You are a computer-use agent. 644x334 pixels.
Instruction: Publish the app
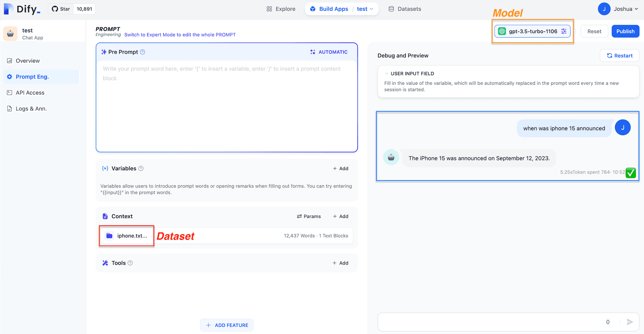point(625,31)
